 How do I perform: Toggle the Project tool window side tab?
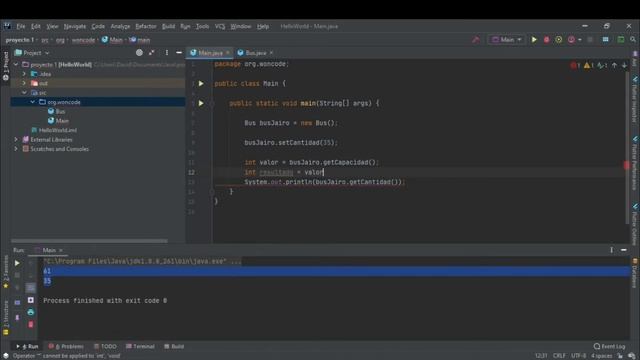(x=6, y=65)
